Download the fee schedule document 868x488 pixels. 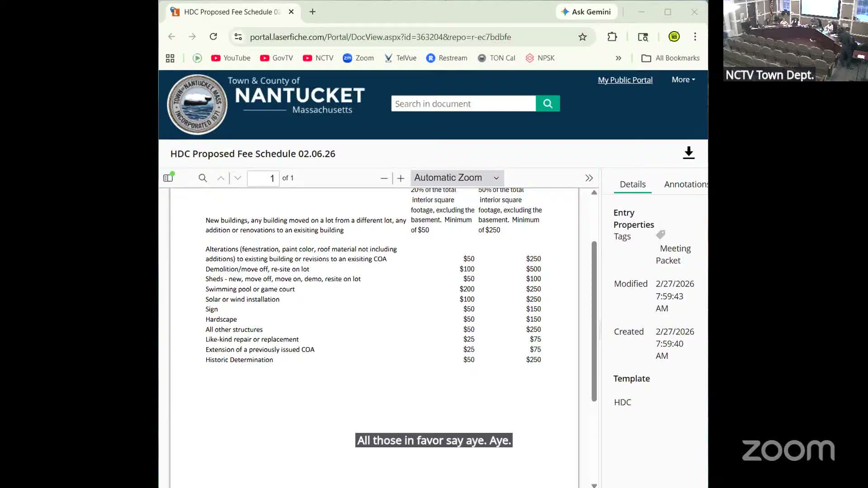pos(688,153)
